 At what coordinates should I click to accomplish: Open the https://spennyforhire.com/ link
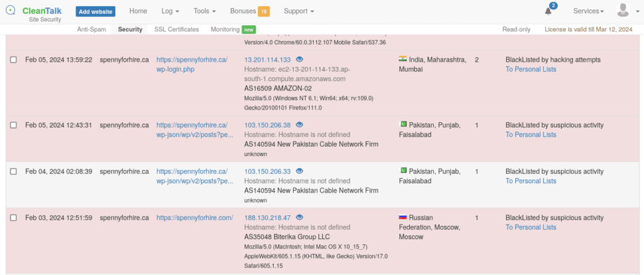pyautogui.click(x=195, y=218)
